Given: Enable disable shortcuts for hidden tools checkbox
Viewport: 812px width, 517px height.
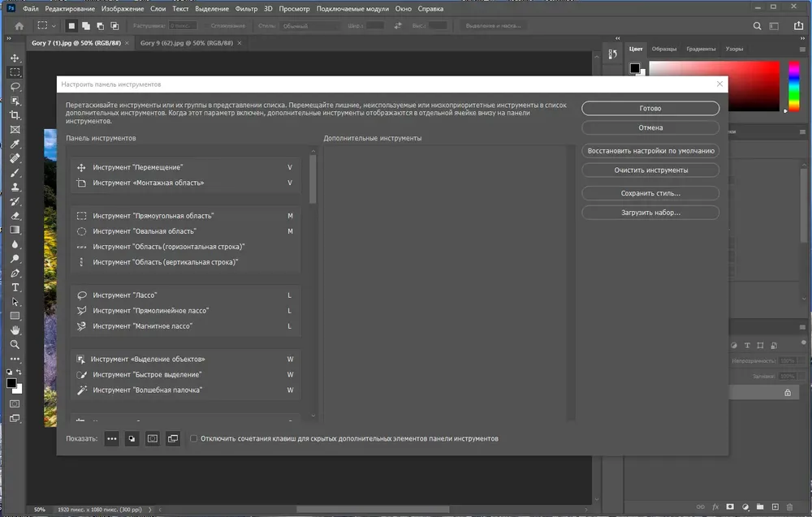Looking at the screenshot, I should 194,438.
